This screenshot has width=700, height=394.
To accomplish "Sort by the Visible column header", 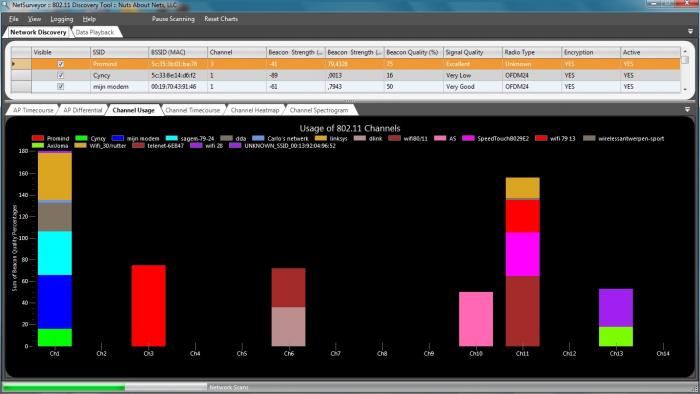I will pyautogui.click(x=61, y=52).
